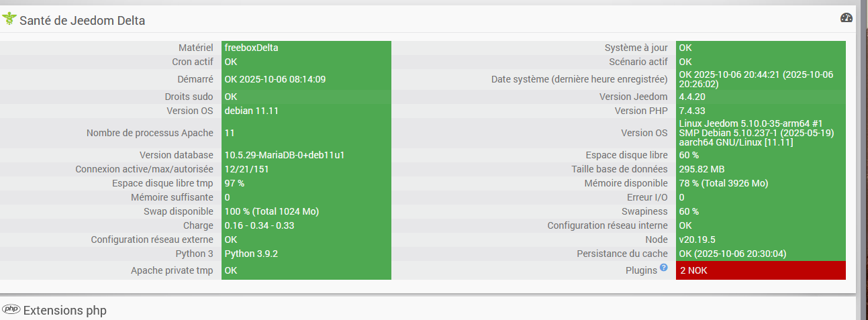Select the Node version v20.19.5
Image resolution: width=868 pixels, height=320 pixels.
[x=697, y=239]
